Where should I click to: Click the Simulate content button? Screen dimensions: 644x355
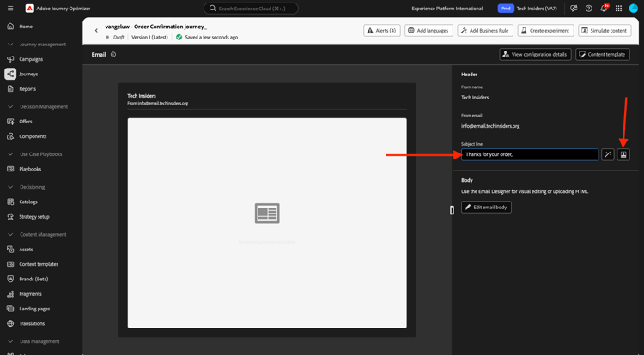pyautogui.click(x=605, y=30)
